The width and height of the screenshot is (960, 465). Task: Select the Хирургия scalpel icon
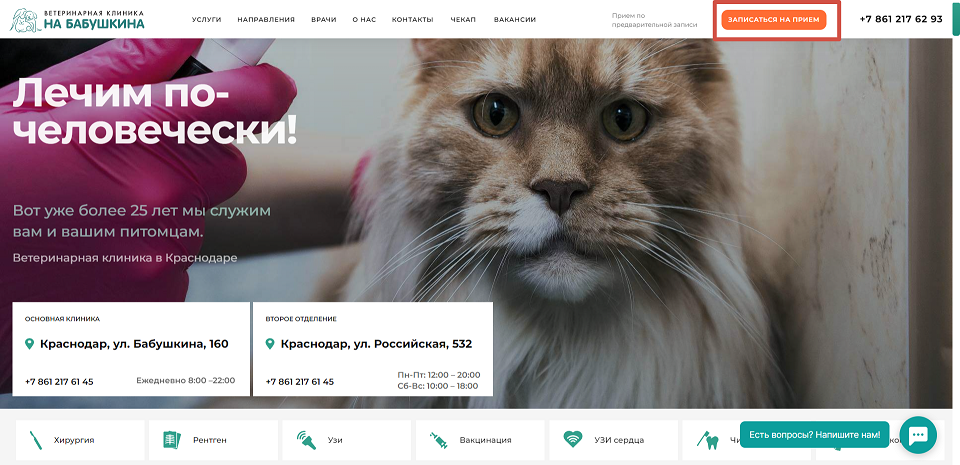[36, 440]
